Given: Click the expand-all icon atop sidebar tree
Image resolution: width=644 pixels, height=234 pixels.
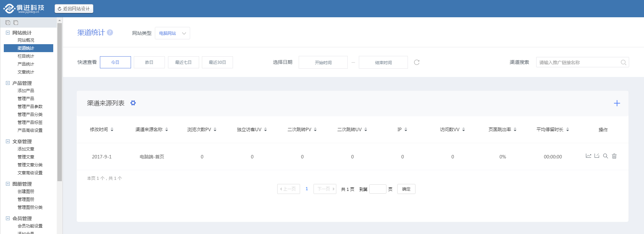Looking at the screenshot, I should click(x=8, y=23).
